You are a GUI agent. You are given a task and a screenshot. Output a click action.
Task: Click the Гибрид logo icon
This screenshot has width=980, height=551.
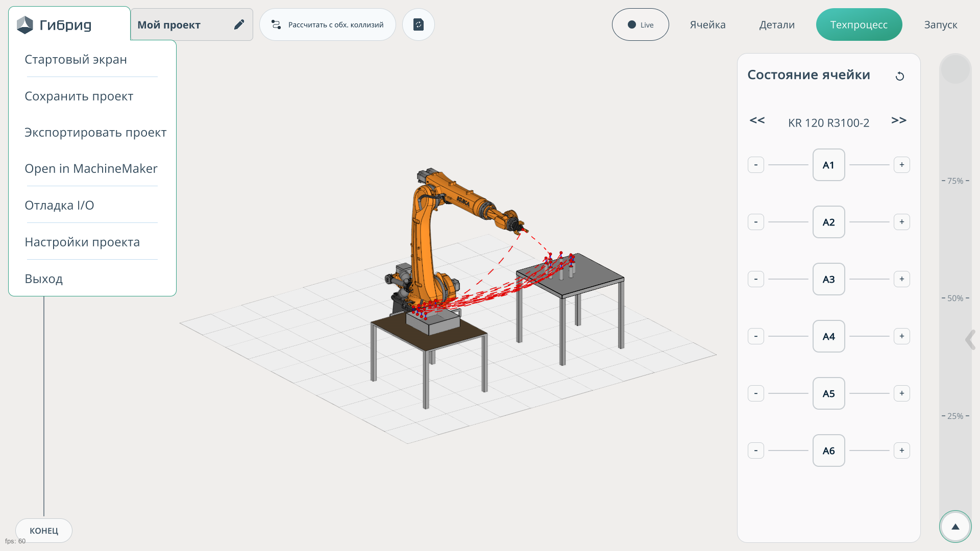coord(24,24)
